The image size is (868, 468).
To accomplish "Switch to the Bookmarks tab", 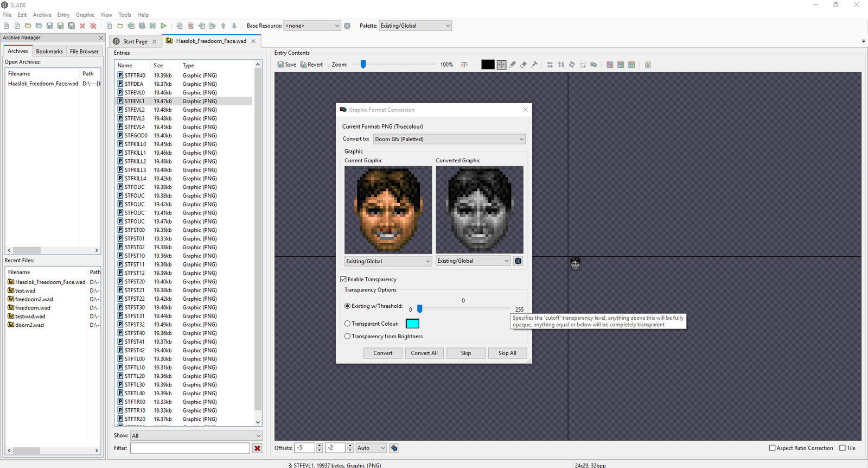I will [x=49, y=51].
